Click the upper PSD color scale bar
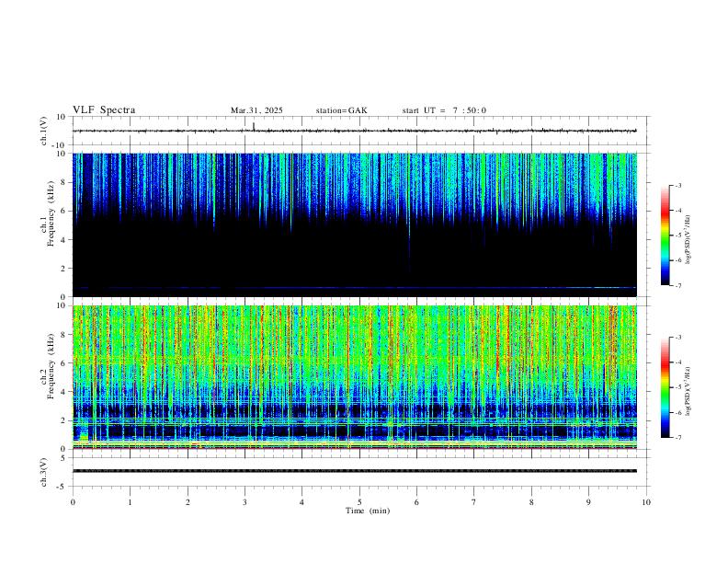Viewport: 728px width, 563px height. 665,235
